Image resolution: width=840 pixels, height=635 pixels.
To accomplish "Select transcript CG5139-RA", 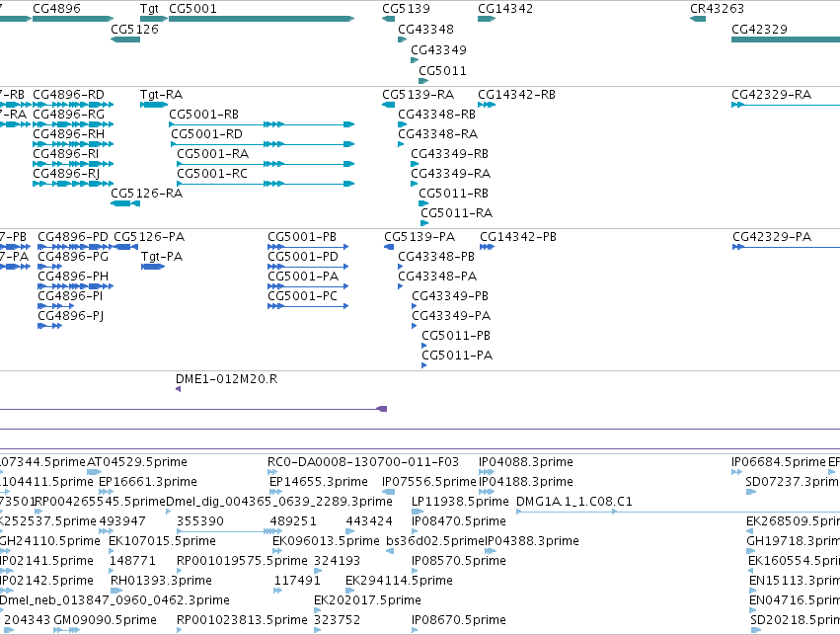I will (x=418, y=95).
